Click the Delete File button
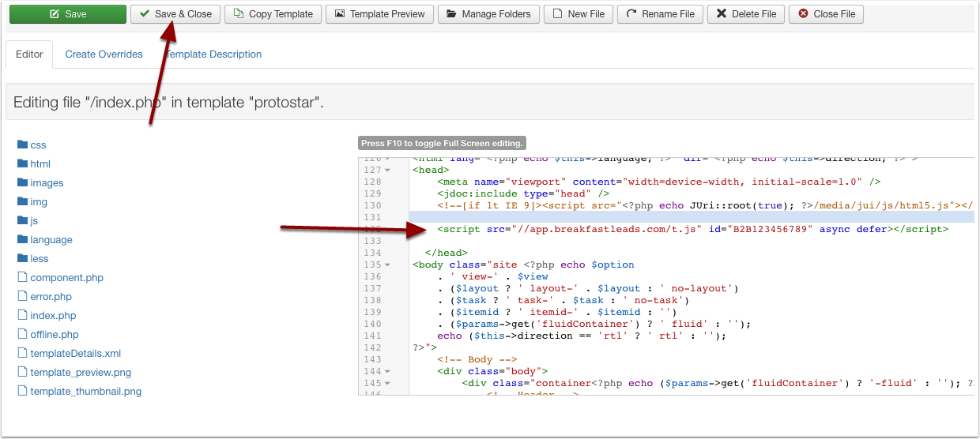This screenshot has width=980, height=439. [x=746, y=14]
